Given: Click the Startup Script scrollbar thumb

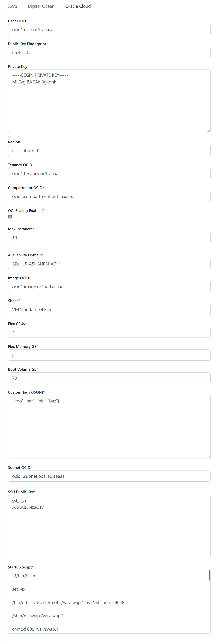Looking at the screenshot, I should [x=209, y=575].
